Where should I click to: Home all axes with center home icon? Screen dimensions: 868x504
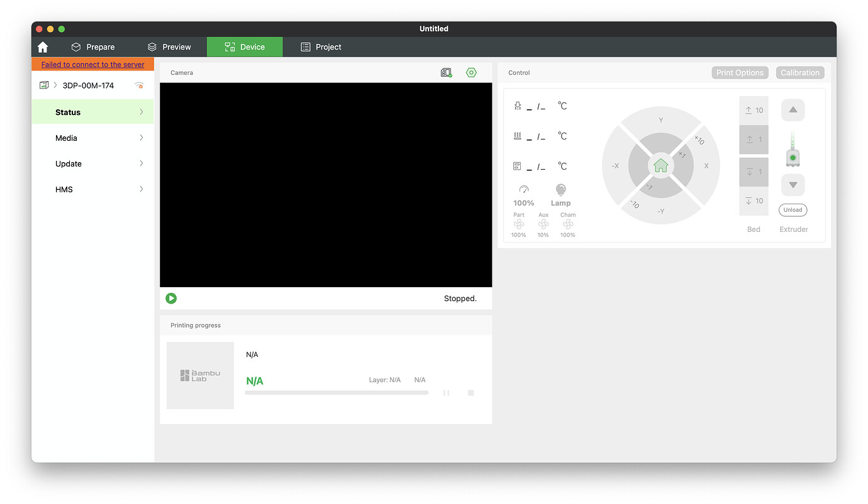[660, 165]
